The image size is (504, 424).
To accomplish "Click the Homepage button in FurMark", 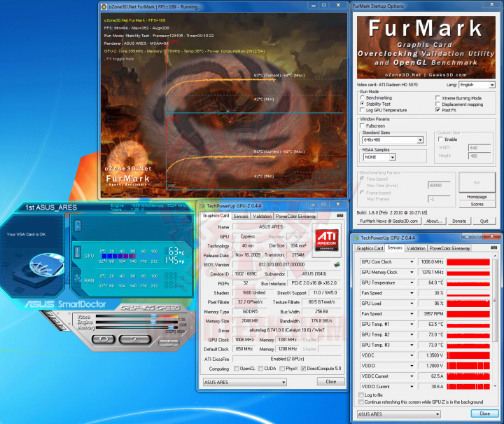I will point(477,197).
